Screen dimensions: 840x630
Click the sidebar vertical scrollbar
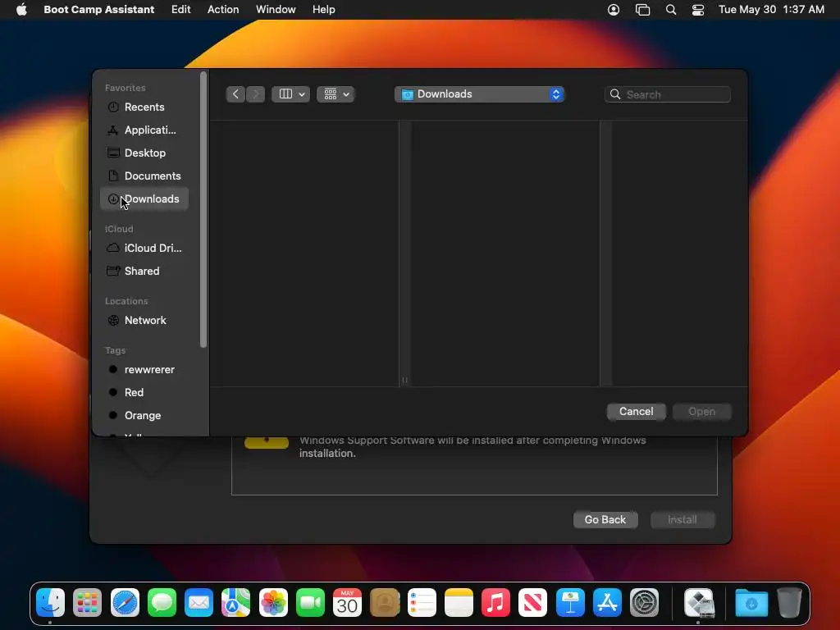(203, 209)
